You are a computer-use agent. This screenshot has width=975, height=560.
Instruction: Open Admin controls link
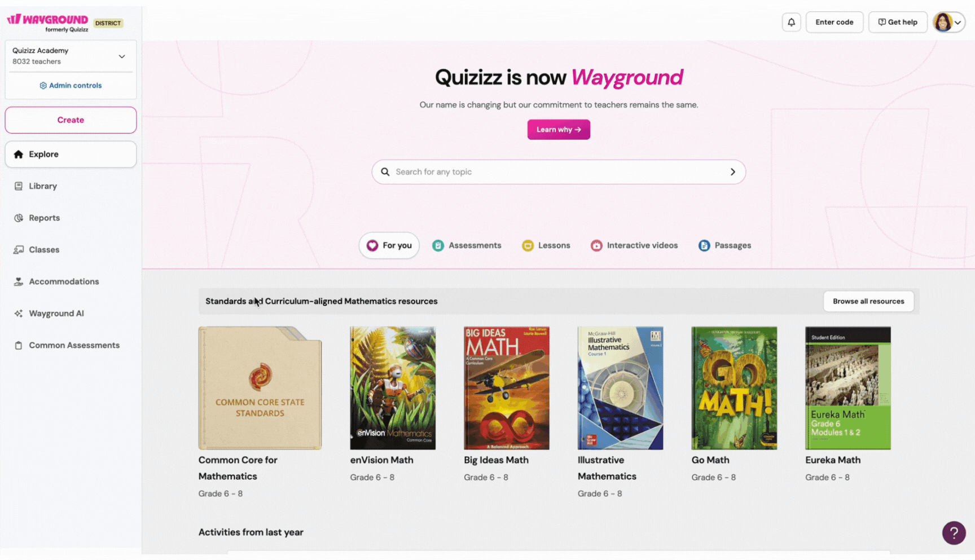click(x=71, y=85)
